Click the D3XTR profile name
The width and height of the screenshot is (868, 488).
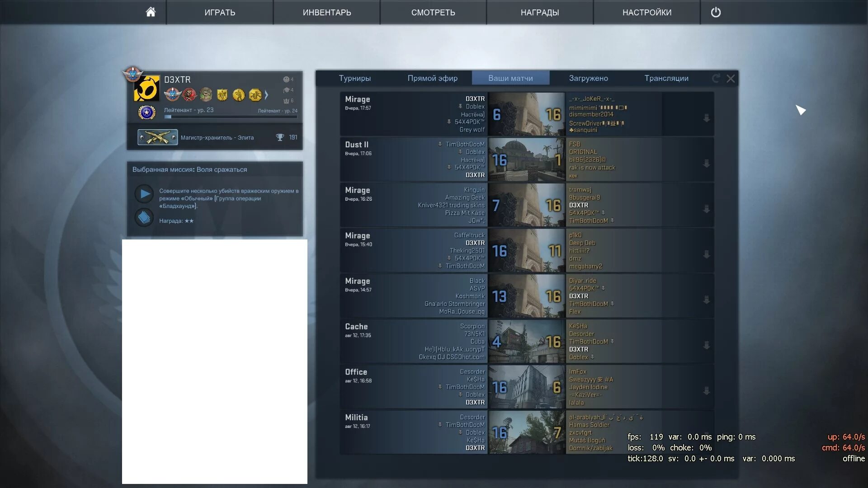click(177, 80)
